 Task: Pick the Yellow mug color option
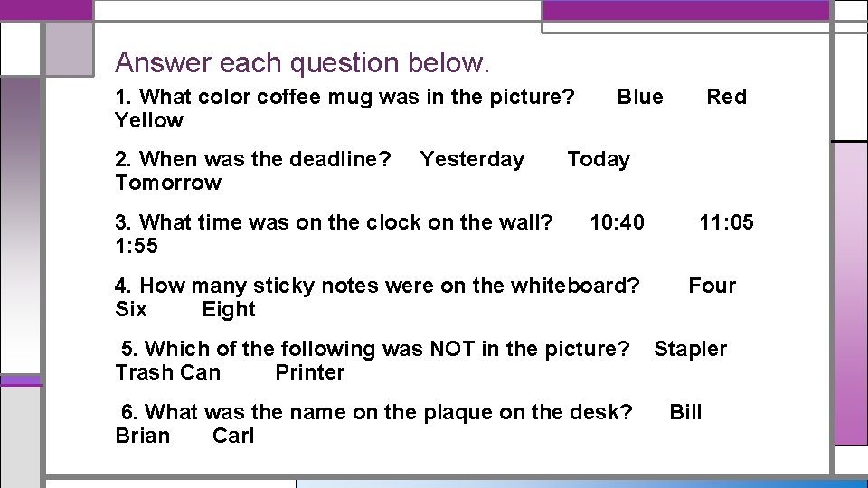click(149, 120)
